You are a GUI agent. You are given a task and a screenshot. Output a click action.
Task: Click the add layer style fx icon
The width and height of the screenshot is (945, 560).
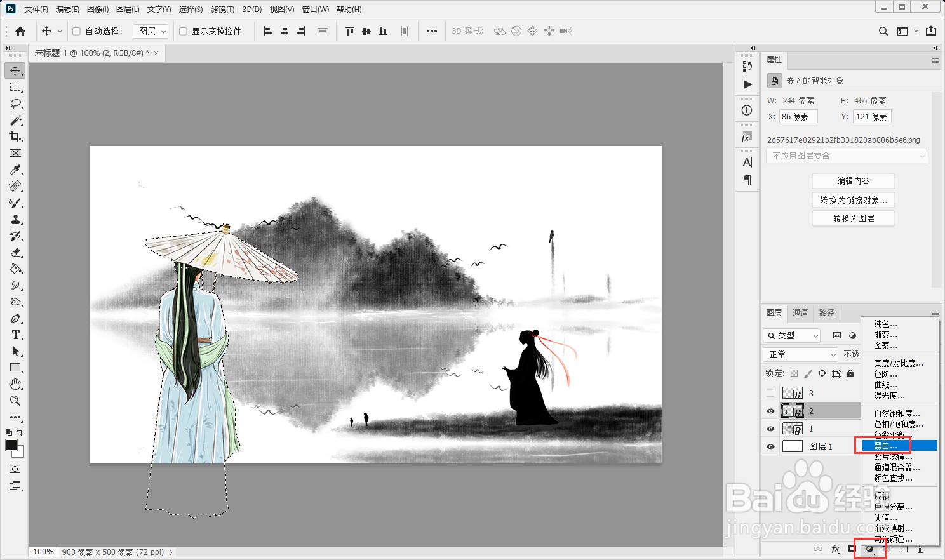pos(835,549)
